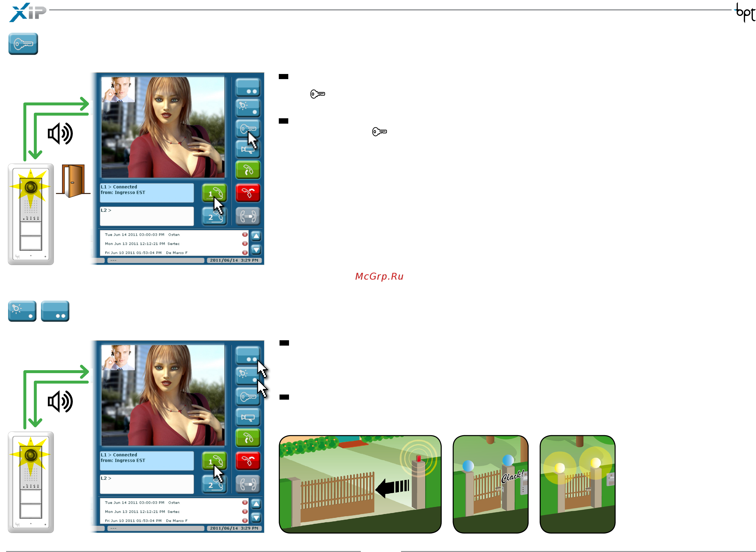Click the call log up arrow in the upper screenshot
The width and height of the screenshot is (756, 552).
click(x=256, y=236)
